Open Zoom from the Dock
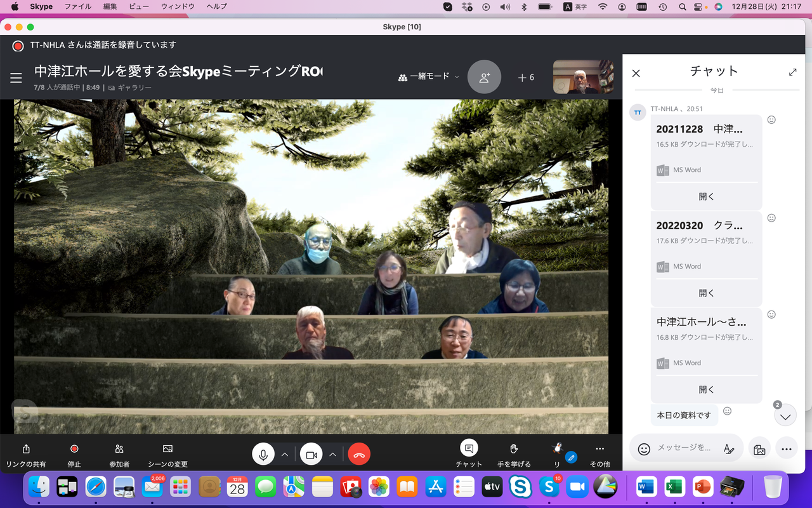Image resolution: width=812 pixels, height=508 pixels. 577,487
